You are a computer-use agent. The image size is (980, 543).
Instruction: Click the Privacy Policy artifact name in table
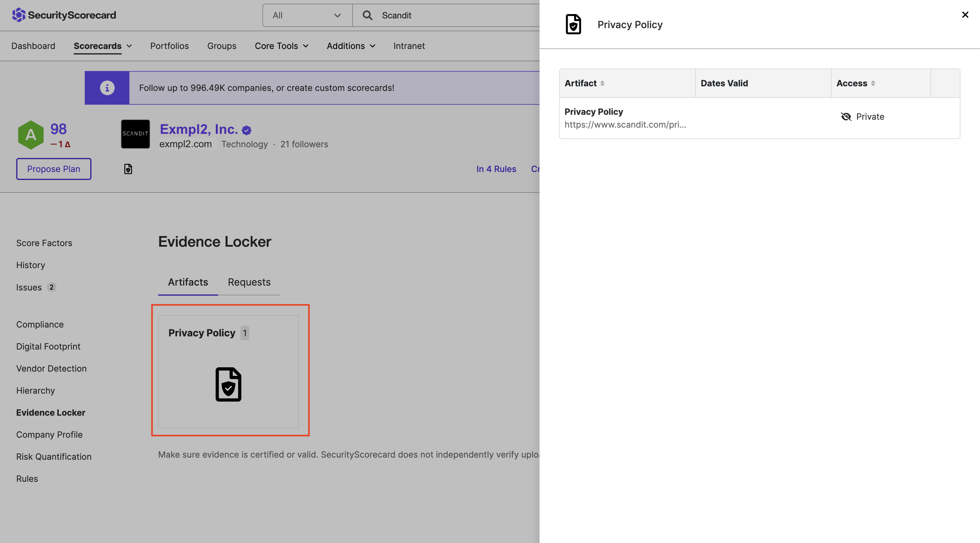pos(593,112)
